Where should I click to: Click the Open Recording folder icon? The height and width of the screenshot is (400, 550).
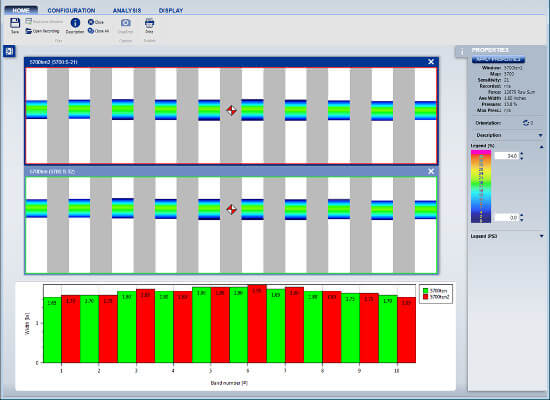pyautogui.click(x=29, y=31)
